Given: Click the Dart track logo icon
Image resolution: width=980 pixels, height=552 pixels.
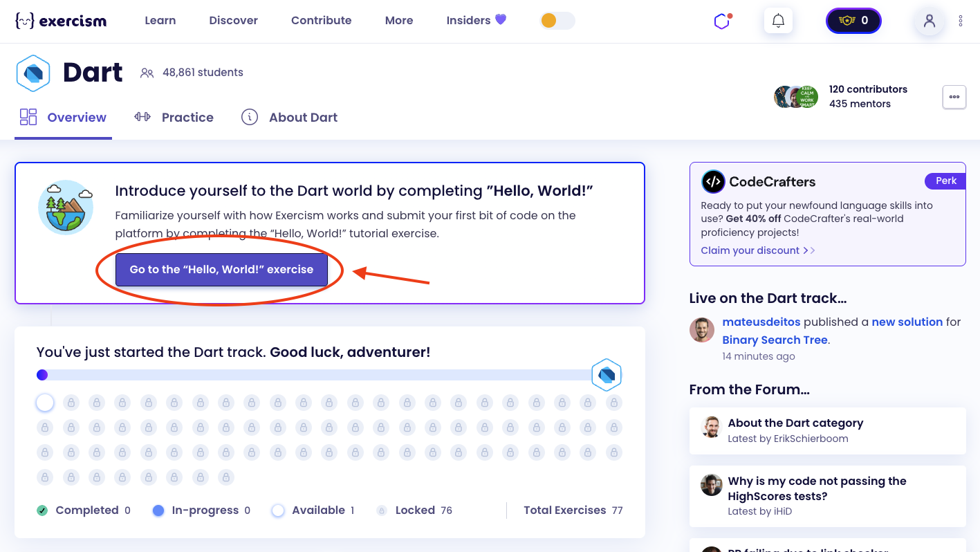Looking at the screenshot, I should click(x=33, y=73).
